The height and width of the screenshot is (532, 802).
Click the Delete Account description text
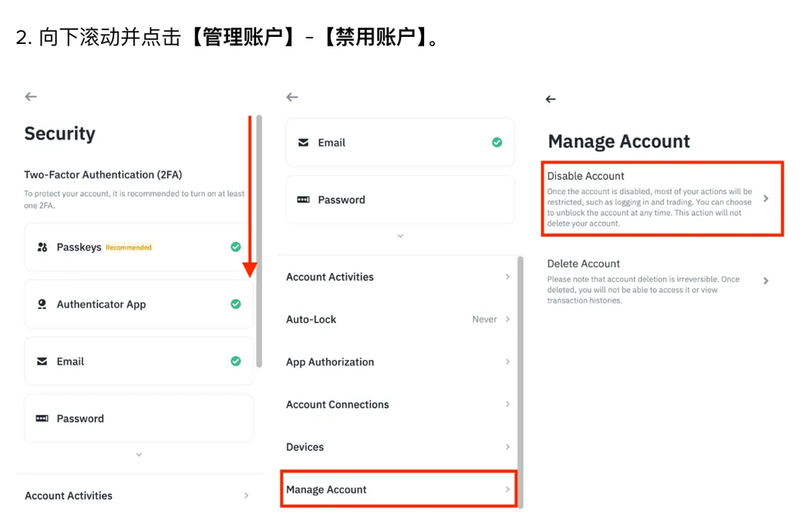click(643, 290)
